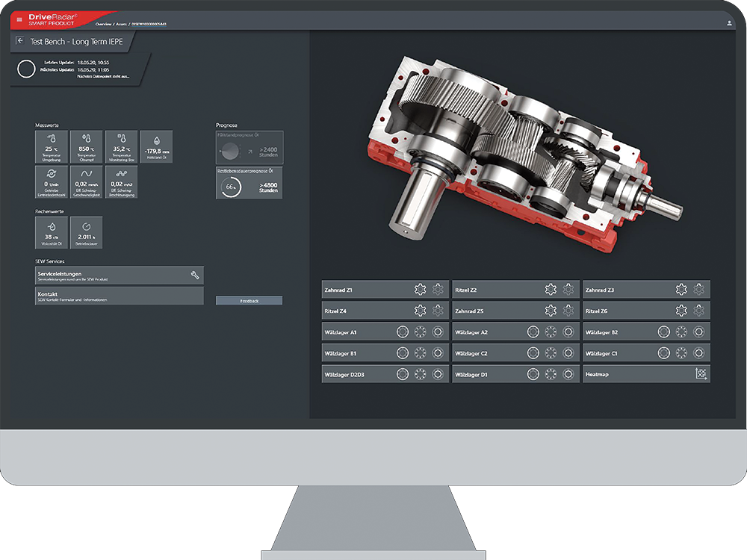
Task: Click inner ring icon for Wälzlager B2
Action: [698, 332]
